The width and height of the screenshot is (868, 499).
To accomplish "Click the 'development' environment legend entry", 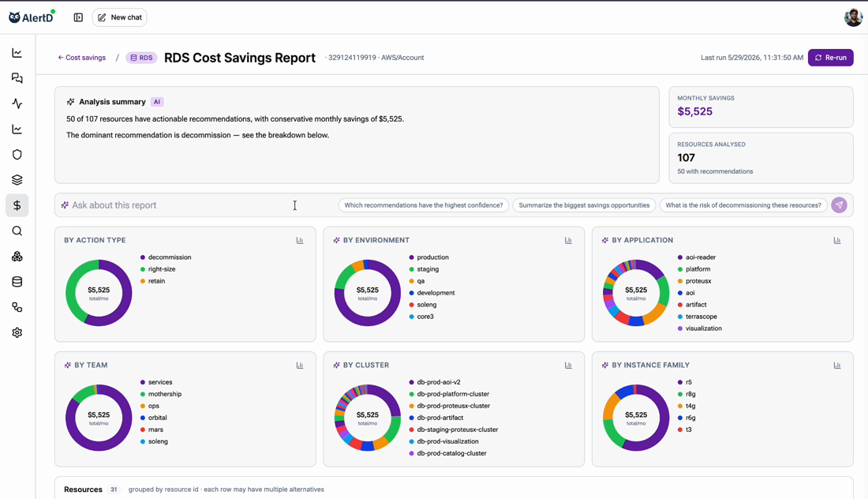I will point(432,293).
